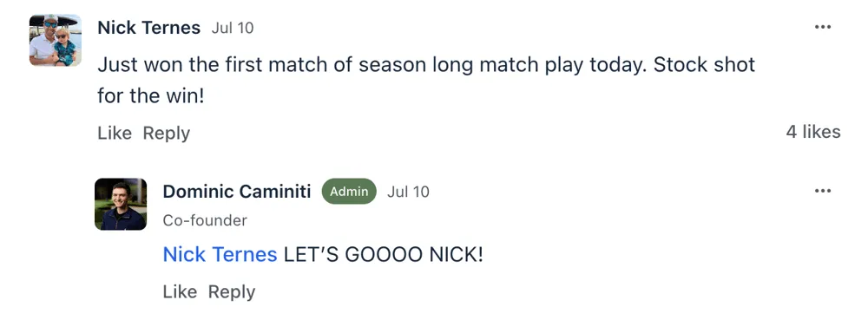View who gave the 4 likes

(813, 132)
